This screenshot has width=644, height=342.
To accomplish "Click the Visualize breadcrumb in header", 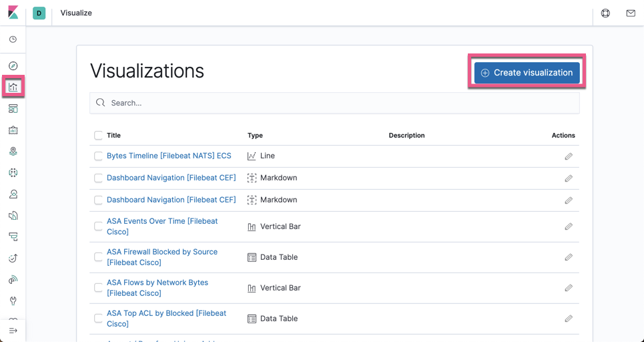I will tap(76, 13).
